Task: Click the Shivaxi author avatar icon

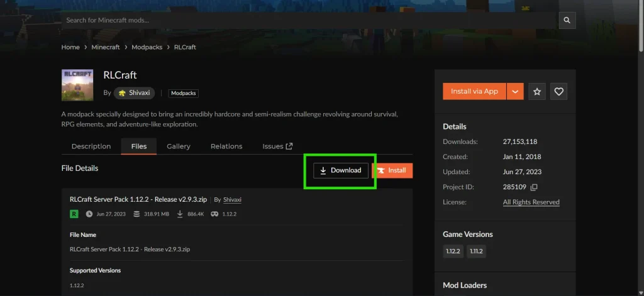Action: pos(122,93)
